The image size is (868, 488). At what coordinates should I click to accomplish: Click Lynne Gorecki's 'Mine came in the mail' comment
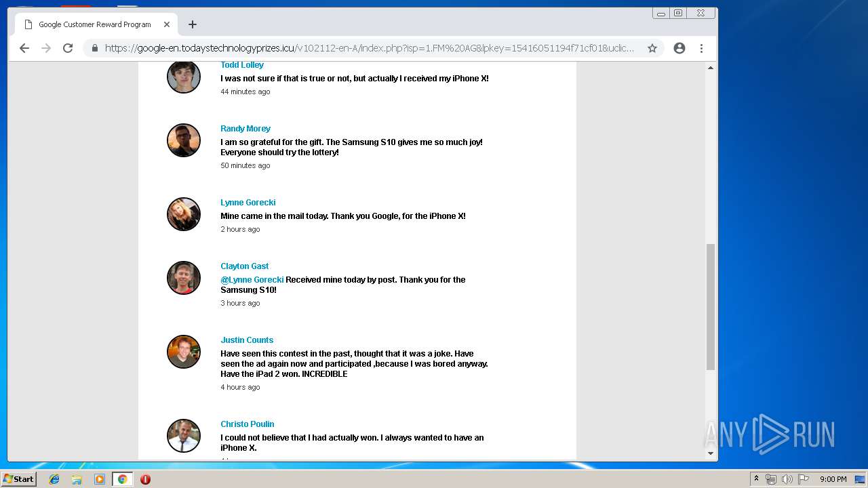point(343,216)
